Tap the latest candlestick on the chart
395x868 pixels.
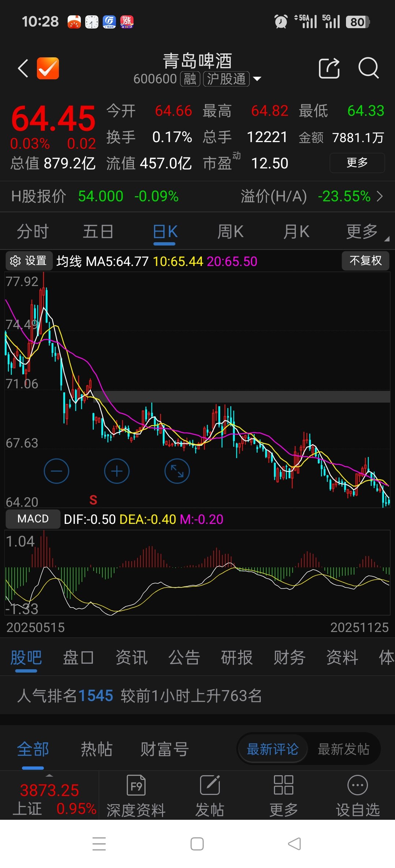tap(388, 501)
